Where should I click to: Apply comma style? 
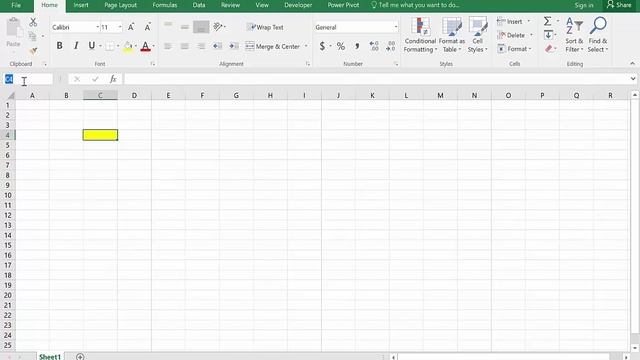pos(357,46)
